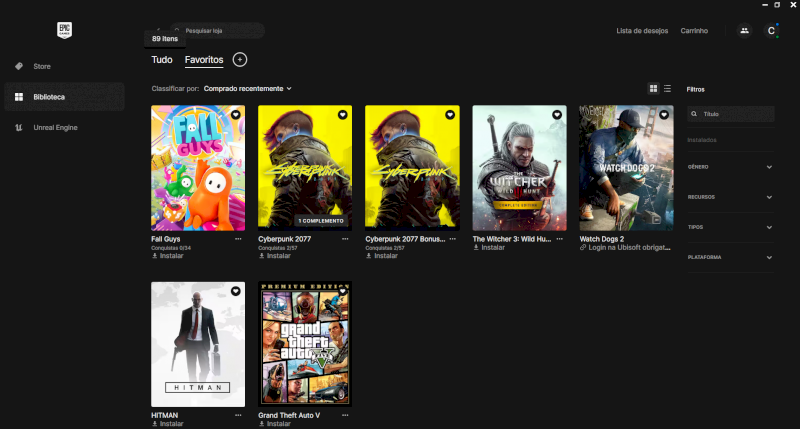
Task: Expand the GÊNERO filter section
Action: pos(730,167)
